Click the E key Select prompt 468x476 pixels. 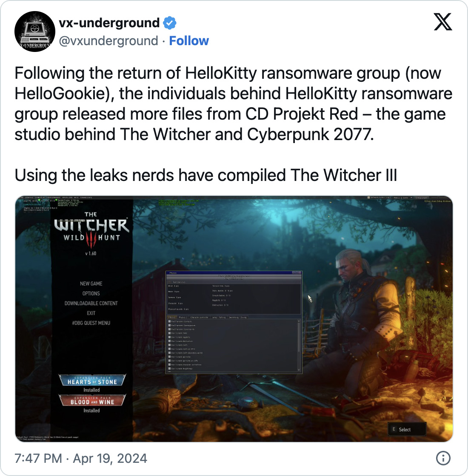407,429
